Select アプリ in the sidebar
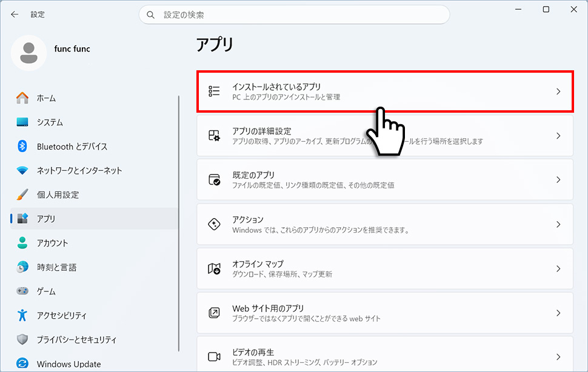 [94, 219]
